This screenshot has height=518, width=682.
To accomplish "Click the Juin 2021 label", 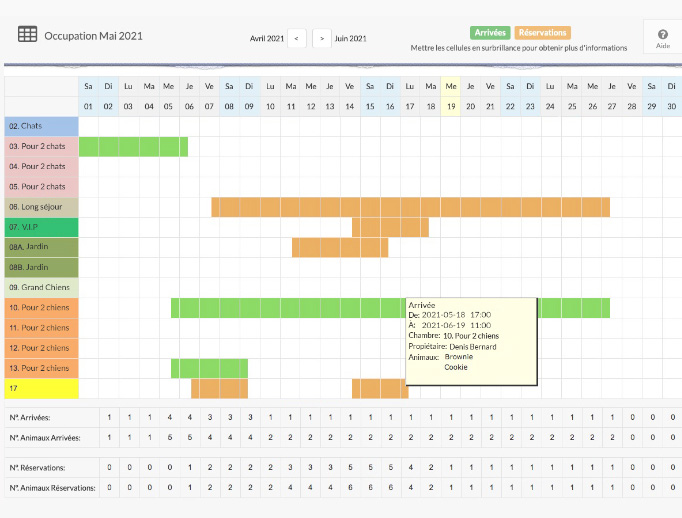I will point(351,39).
